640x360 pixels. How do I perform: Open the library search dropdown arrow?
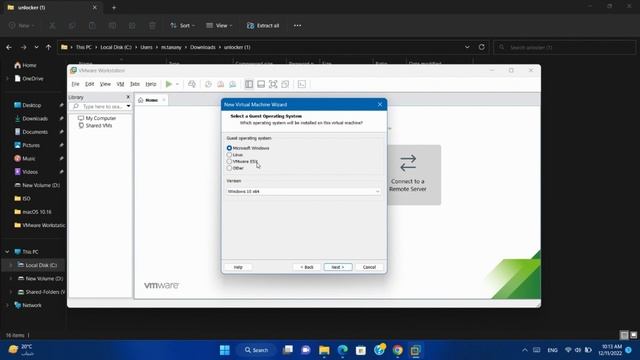click(x=129, y=106)
